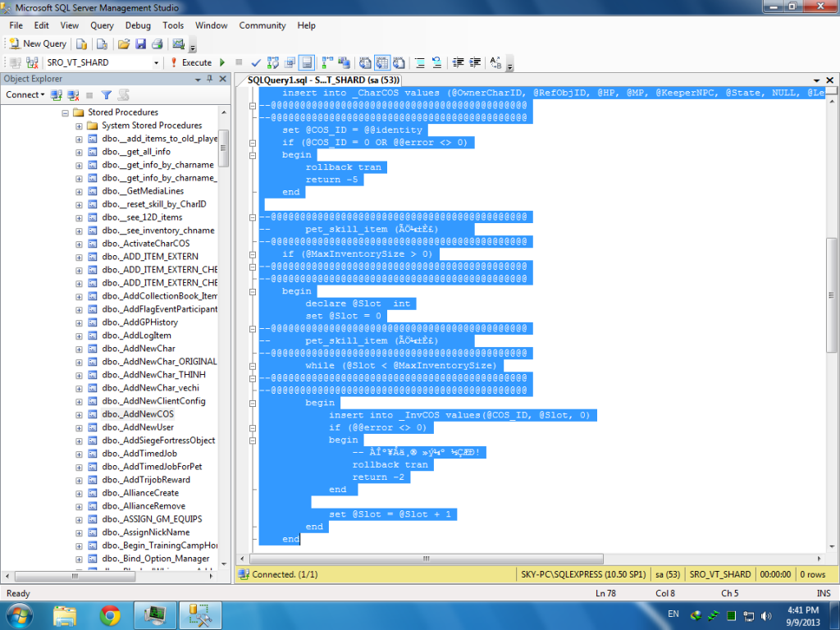The height and width of the screenshot is (630, 840).
Task: Select Results to Text option
Action: (x=365, y=62)
